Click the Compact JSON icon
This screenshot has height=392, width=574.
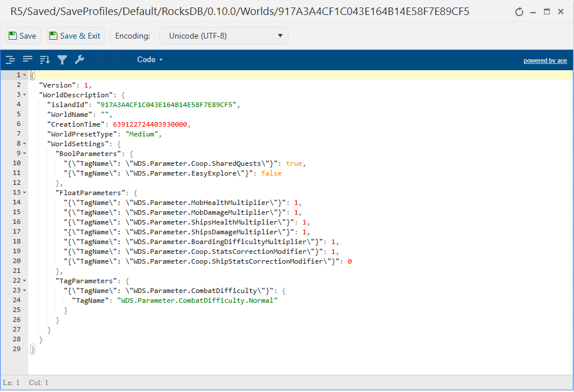[x=28, y=59]
